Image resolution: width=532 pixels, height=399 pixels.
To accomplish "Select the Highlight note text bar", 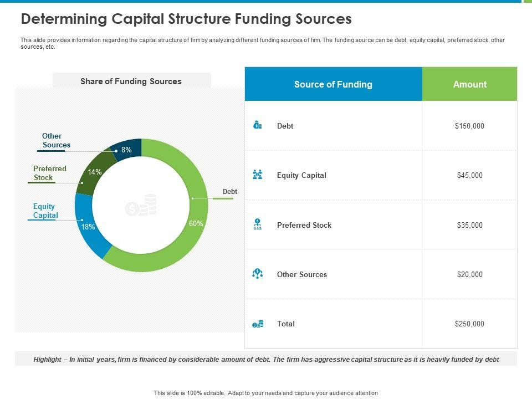I will point(266,359).
